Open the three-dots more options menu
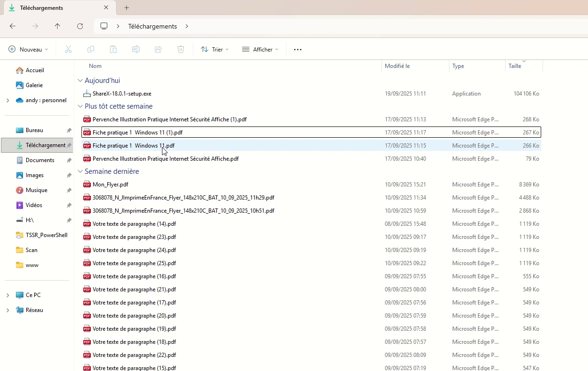 (x=298, y=49)
